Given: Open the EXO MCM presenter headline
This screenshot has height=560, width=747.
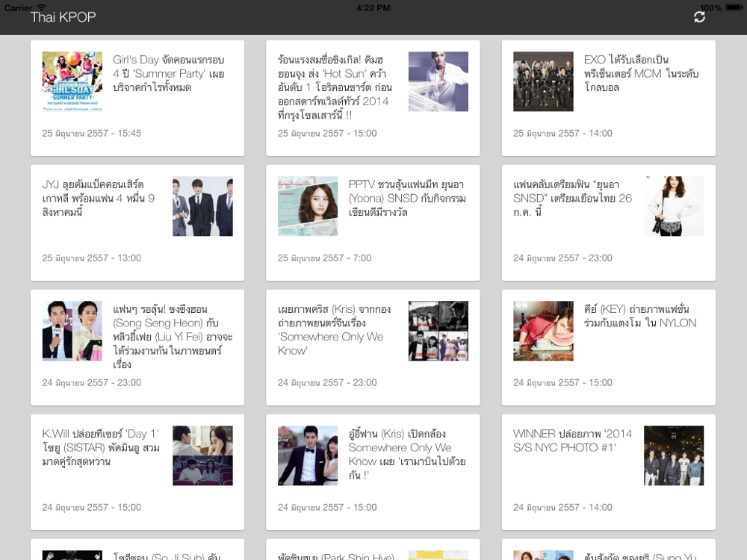Looking at the screenshot, I should (641, 73).
